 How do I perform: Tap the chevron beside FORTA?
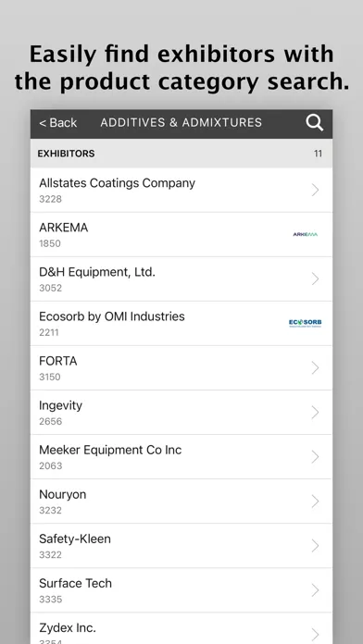point(315,368)
